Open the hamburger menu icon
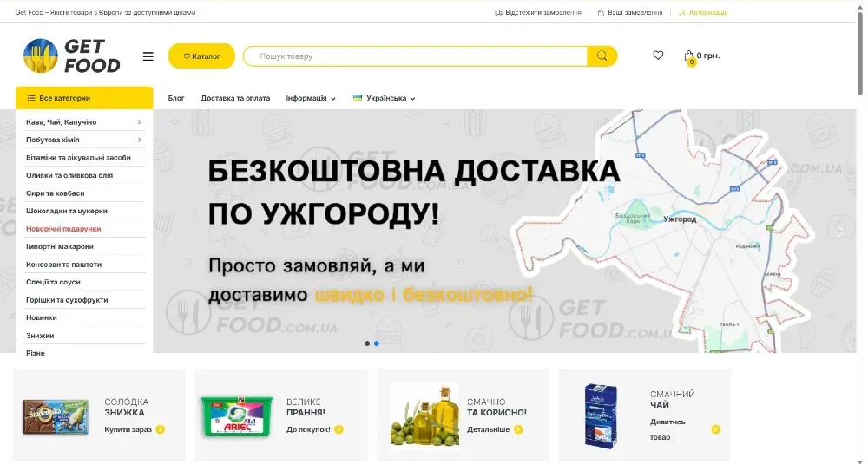Screen dimensions: 868x464 pyautogui.click(x=148, y=56)
